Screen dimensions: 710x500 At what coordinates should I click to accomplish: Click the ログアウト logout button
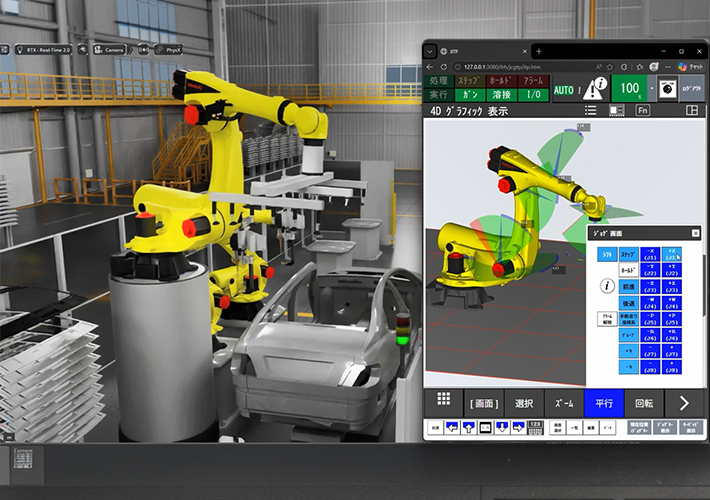click(x=691, y=88)
